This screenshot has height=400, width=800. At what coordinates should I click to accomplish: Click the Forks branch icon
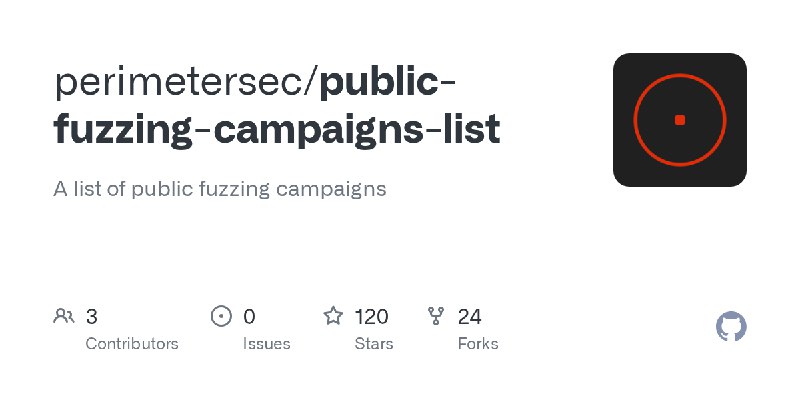(x=436, y=317)
